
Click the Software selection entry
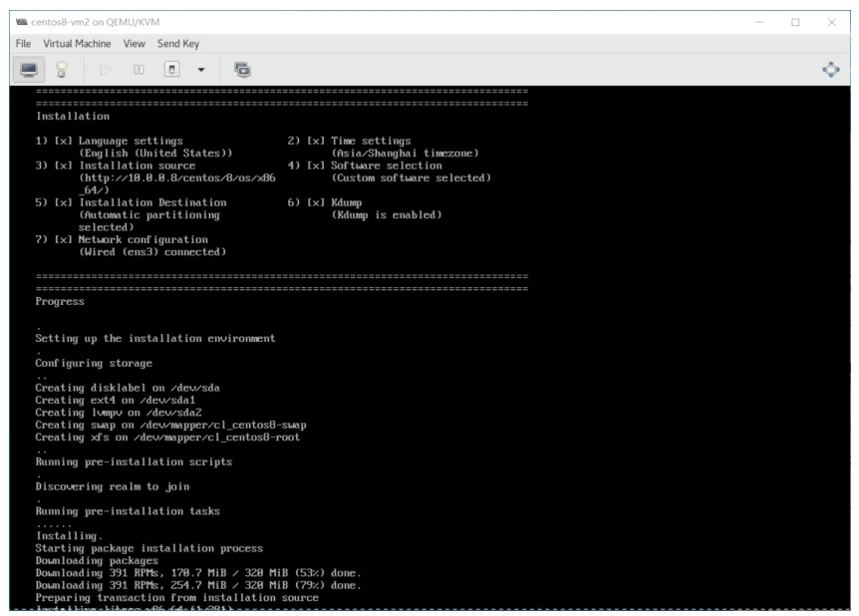[387, 165]
